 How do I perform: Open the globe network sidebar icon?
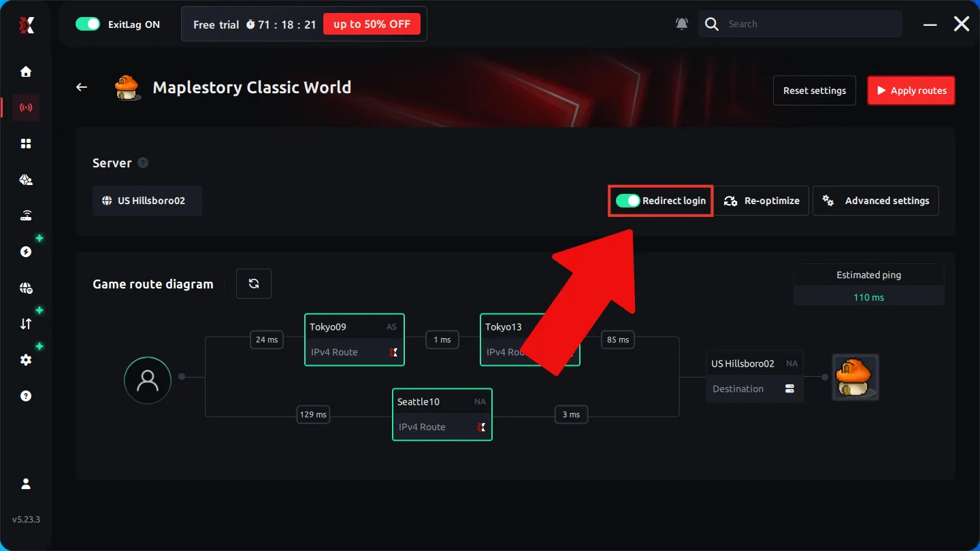(x=26, y=288)
